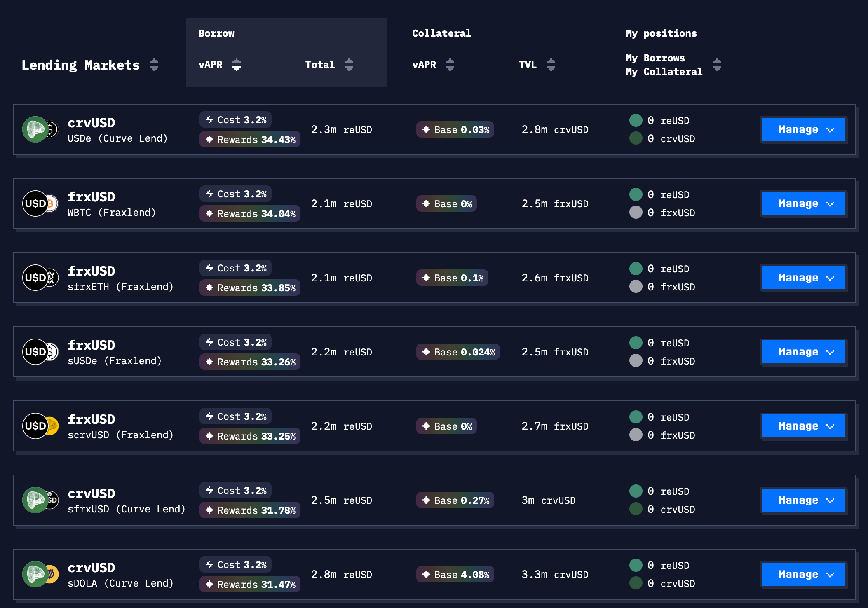Click reUSD borrow dot in scrvUSD row

coord(636,417)
